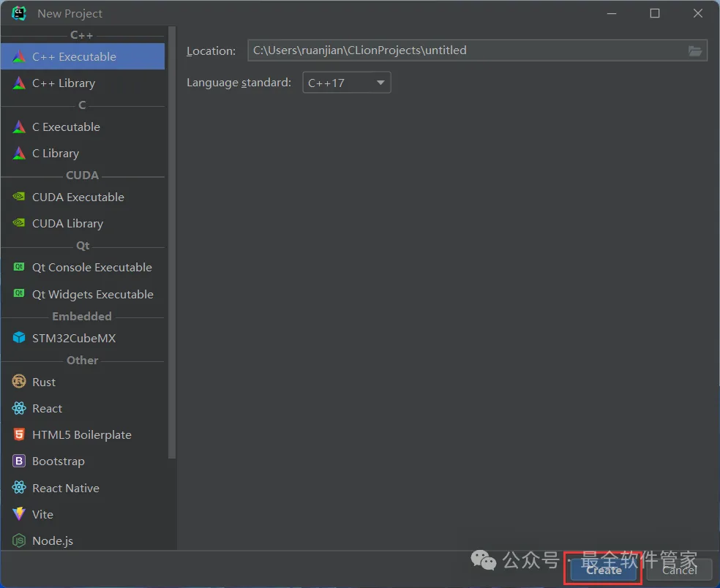Screen dimensions: 720x588
Task: Browse for location with folder icon
Action: (694, 51)
